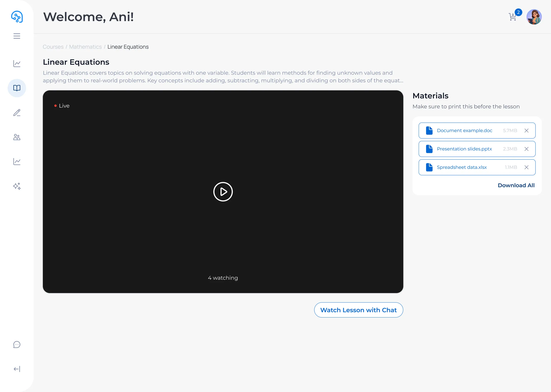Image resolution: width=551 pixels, height=392 pixels.
Task: Click the 1.1MB file size
Action: [x=511, y=167]
